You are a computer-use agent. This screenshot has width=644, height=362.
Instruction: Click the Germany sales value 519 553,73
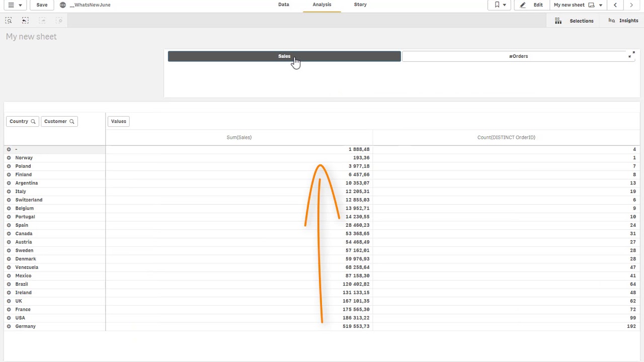356,326
